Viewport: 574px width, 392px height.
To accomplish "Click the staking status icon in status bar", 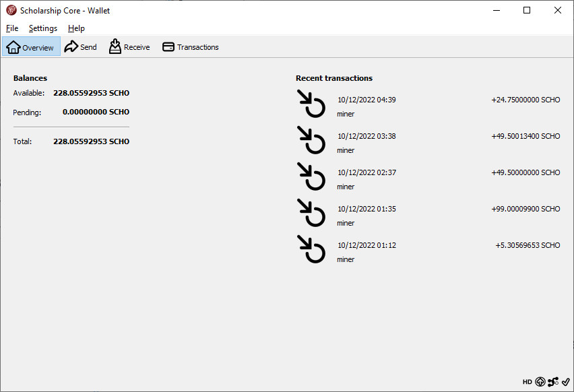I will (540, 382).
